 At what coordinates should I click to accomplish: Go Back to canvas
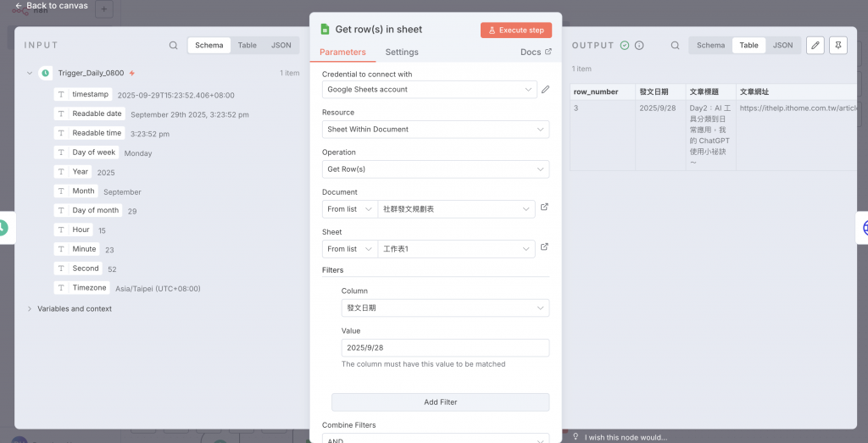(x=52, y=6)
